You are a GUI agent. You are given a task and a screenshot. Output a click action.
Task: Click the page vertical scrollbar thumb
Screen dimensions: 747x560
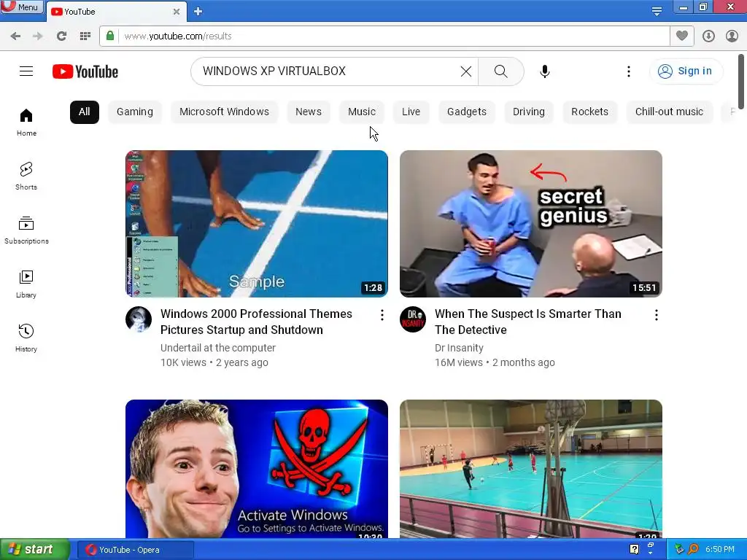point(741,82)
